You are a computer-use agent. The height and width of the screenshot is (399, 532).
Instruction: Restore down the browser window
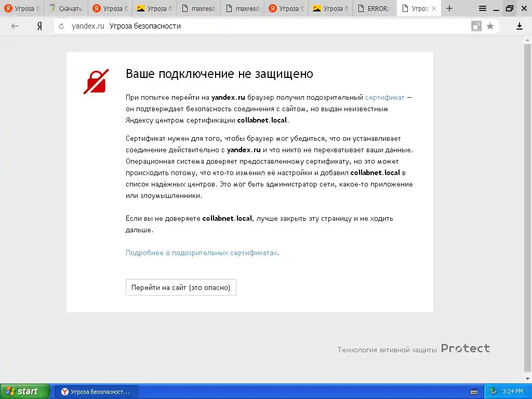(x=510, y=8)
